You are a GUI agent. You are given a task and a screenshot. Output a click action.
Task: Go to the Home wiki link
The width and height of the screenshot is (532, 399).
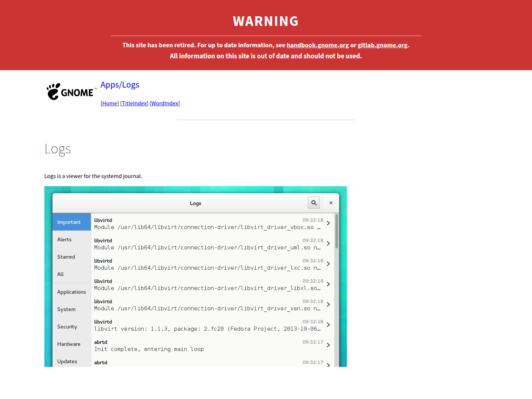[x=110, y=103]
